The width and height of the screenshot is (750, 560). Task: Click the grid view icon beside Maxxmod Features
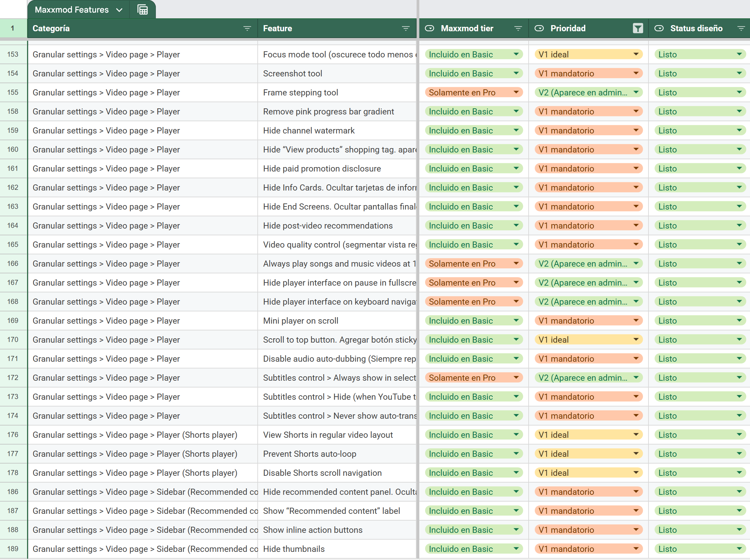click(x=142, y=10)
